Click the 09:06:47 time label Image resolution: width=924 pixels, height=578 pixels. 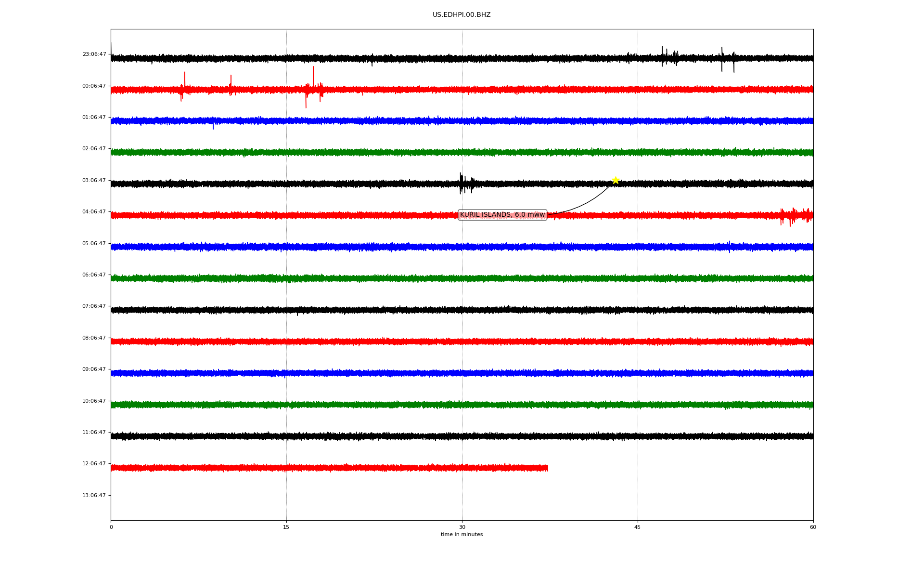(94, 369)
